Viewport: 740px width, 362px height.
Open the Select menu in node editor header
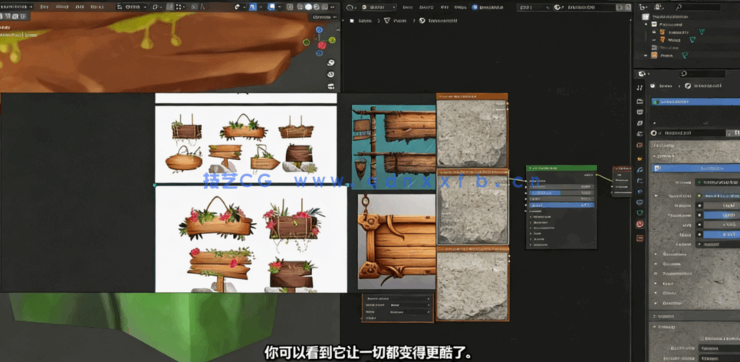426,7
